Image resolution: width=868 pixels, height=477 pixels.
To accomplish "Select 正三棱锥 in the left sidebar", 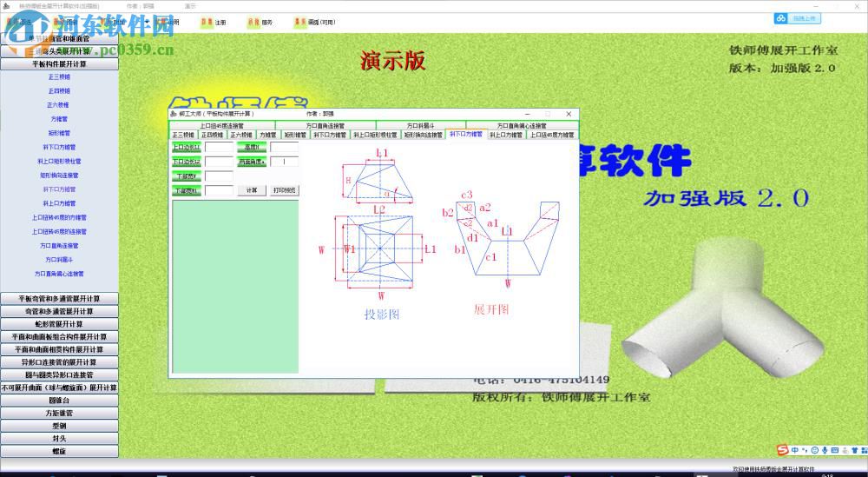I will click(x=59, y=77).
